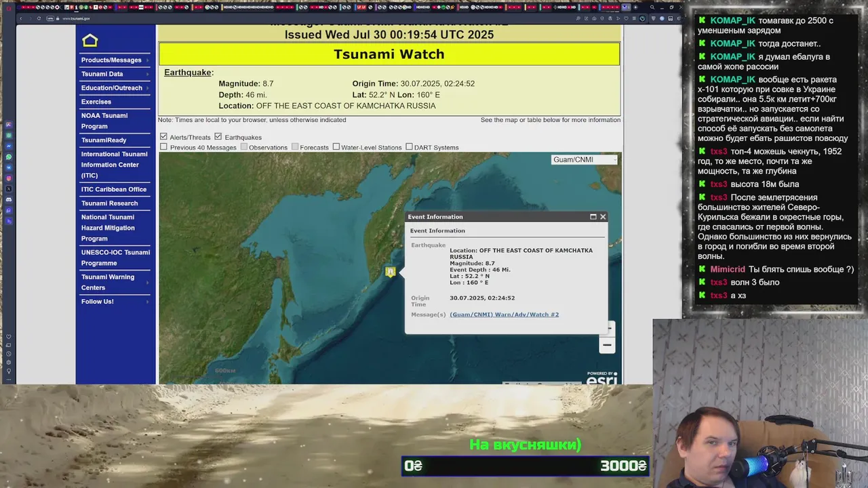
Task: Click the search zoom icon in address bar
Action: (x=578, y=18)
